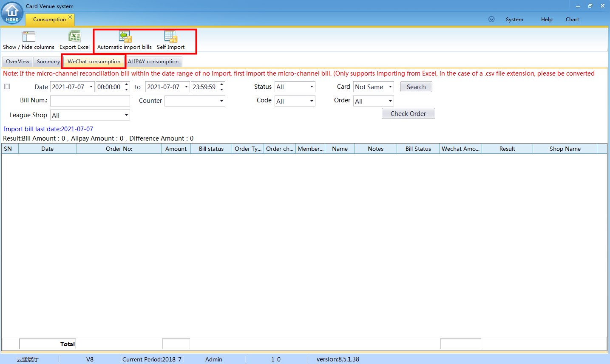Screen dimensions: 610x364
Task: Click the Notes column header
Action: click(x=376, y=149)
